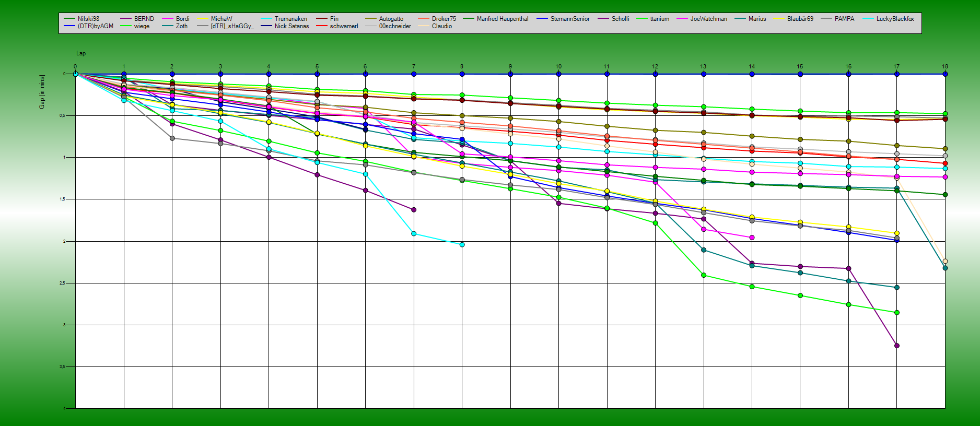Click the cyan data point at lap 7 near gap 2

click(x=414, y=233)
